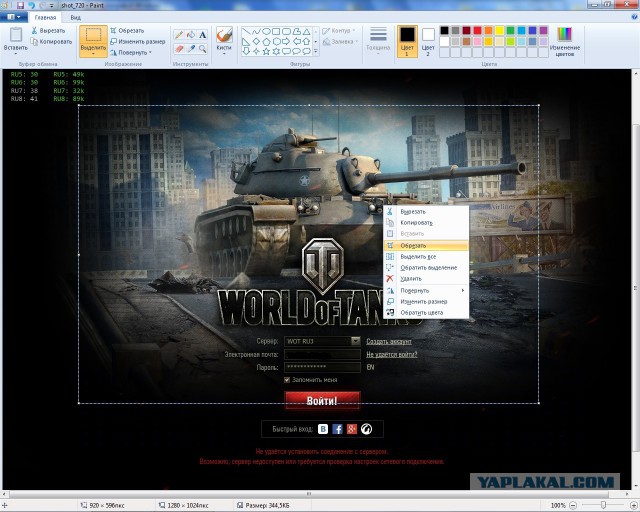The image size is (640, 512).
Task: Choose Выделить все in the context menu
Action: (x=426, y=256)
